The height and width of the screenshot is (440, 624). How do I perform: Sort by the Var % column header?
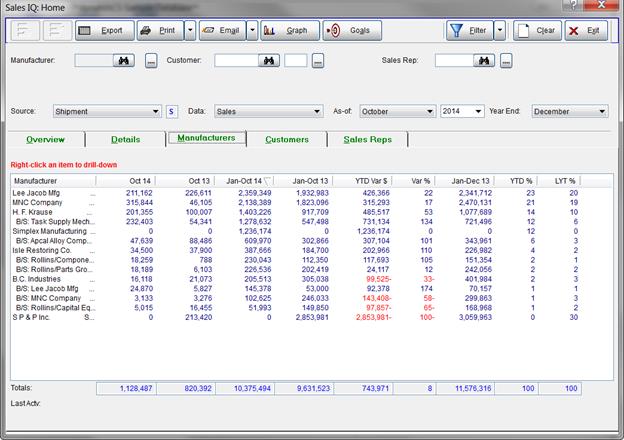click(x=414, y=181)
